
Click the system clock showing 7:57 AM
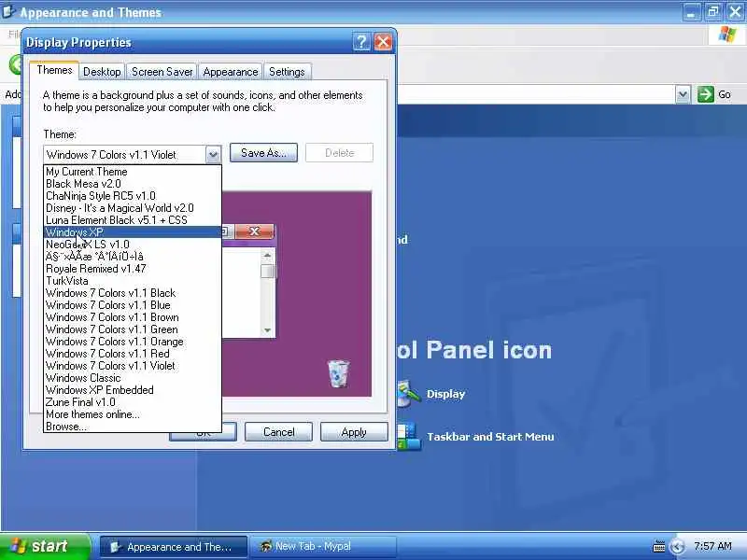(712, 546)
